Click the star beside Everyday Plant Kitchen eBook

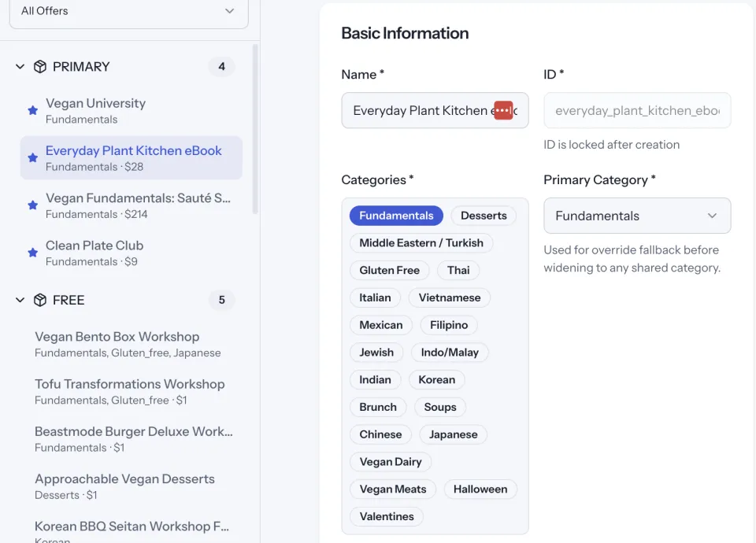point(33,157)
